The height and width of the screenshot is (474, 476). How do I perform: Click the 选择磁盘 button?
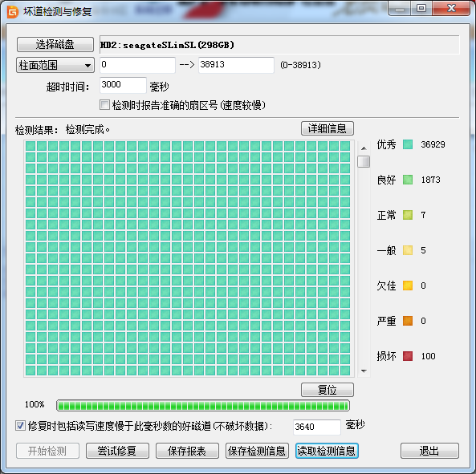click(x=55, y=45)
